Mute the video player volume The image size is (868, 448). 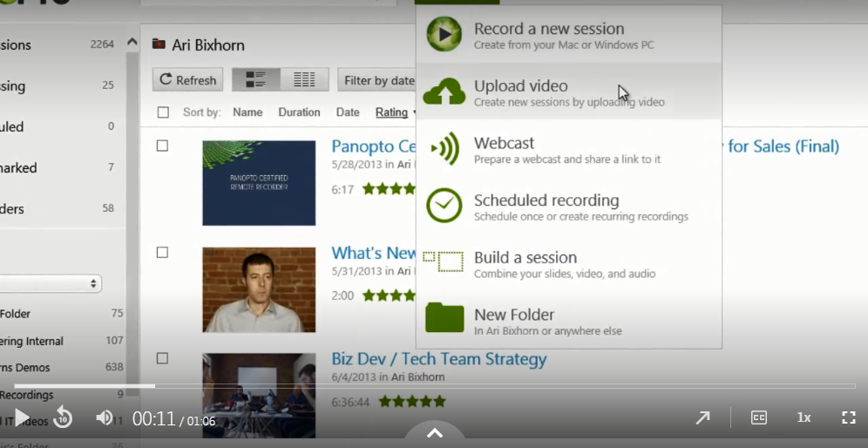[105, 417]
